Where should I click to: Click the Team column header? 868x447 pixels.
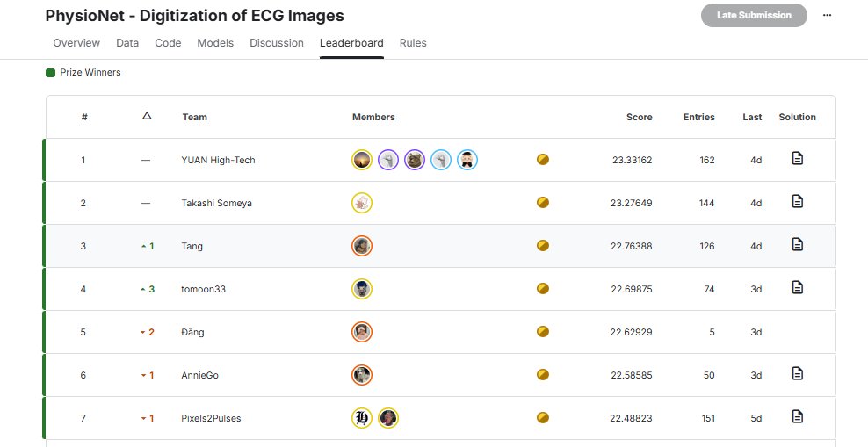coord(195,118)
